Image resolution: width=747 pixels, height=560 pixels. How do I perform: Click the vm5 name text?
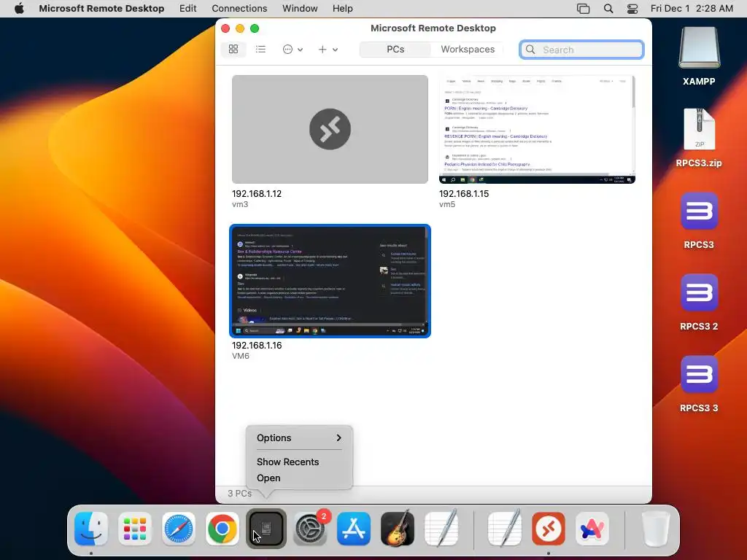click(447, 204)
